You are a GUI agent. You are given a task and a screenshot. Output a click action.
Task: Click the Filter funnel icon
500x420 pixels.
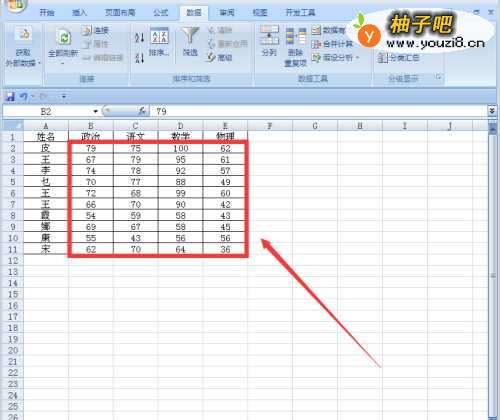(190, 35)
